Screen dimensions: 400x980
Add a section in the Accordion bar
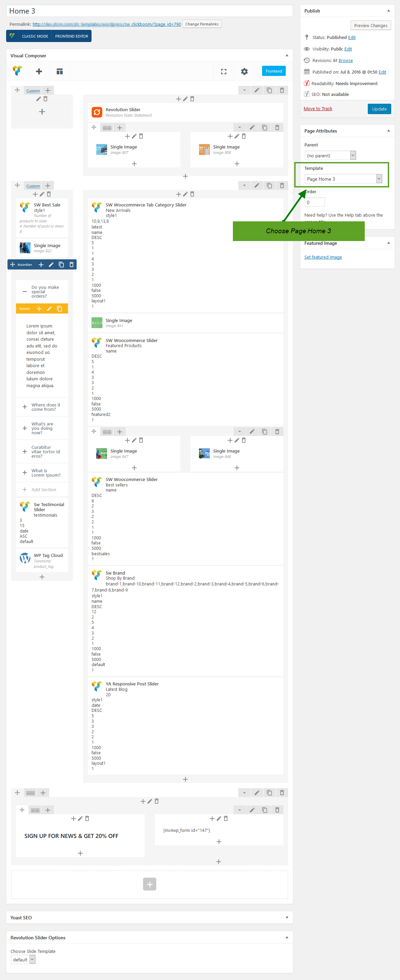tap(41, 264)
